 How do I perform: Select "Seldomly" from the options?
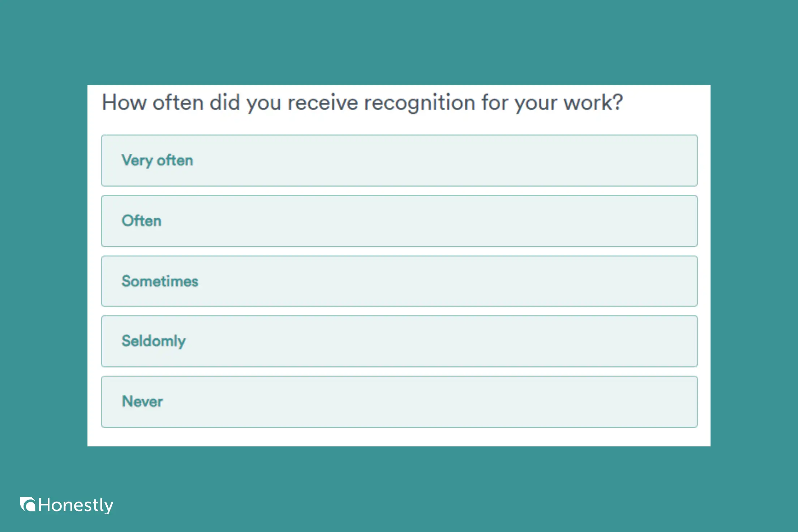399,341
